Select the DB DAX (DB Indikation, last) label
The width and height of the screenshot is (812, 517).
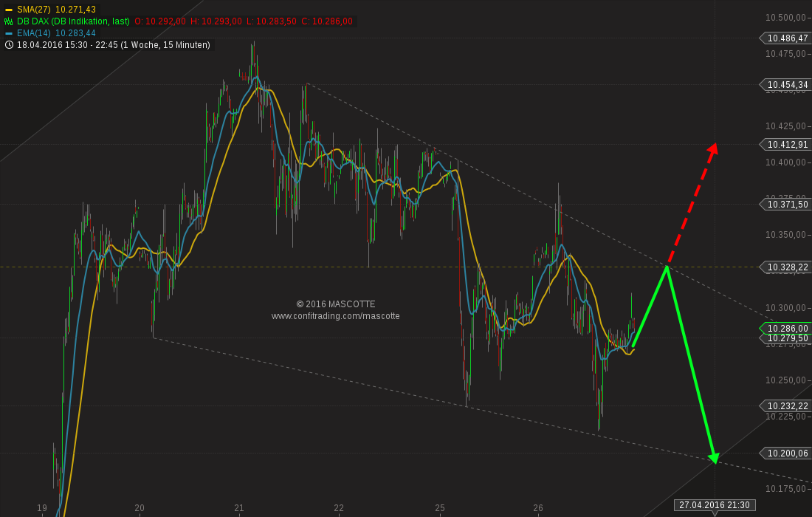[73, 21]
